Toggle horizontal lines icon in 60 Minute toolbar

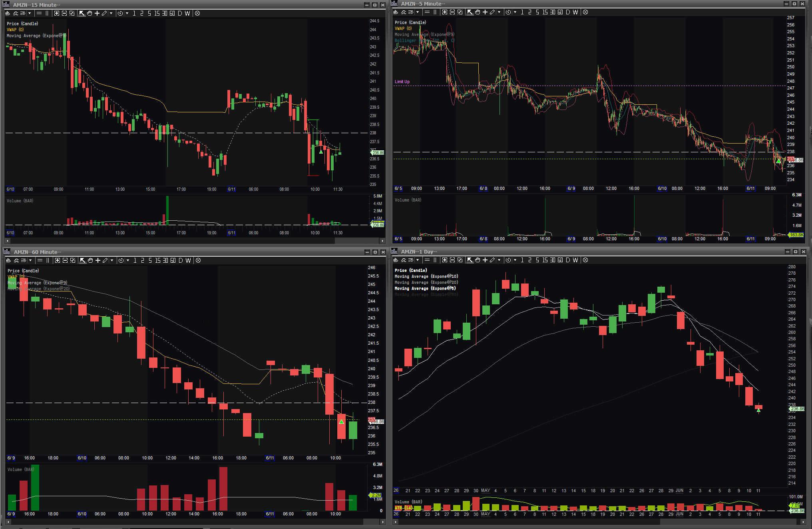coord(40,260)
